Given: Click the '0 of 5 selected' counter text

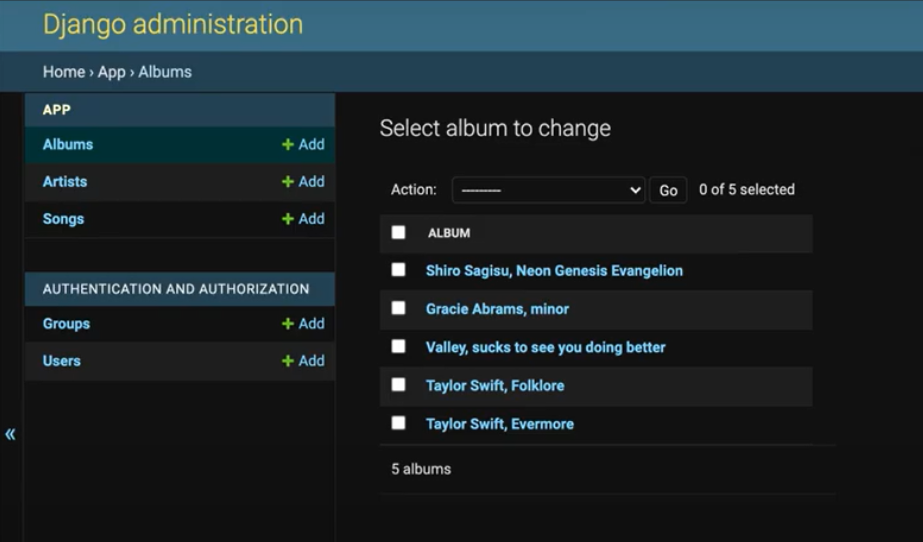Looking at the screenshot, I should pyautogui.click(x=746, y=189).
